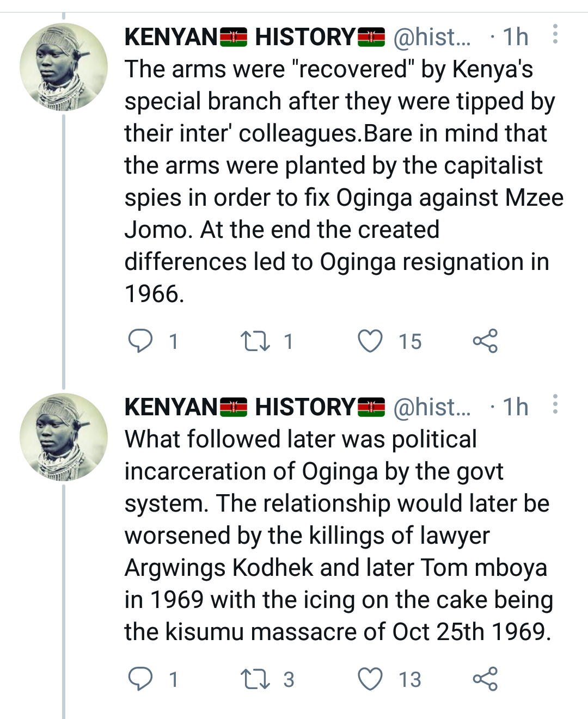Open more options on second tweet
The width and height of the screenshot is (588, 719).
[555, 404]
